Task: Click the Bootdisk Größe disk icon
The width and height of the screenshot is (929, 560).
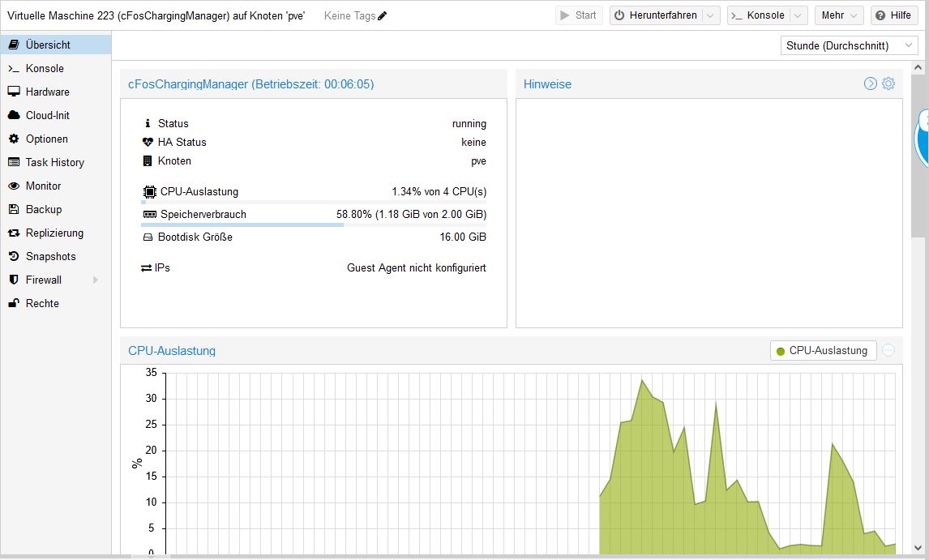Action: (x=148, y=237)
